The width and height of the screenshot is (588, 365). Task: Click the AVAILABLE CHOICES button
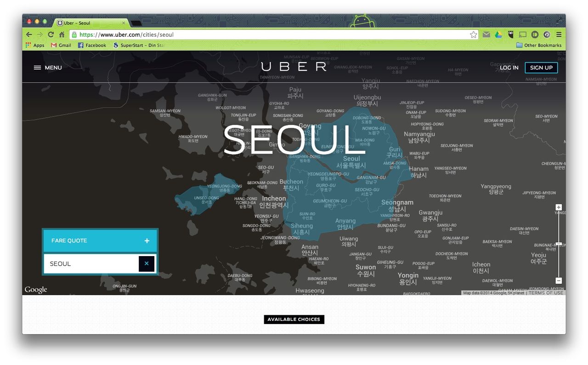[294, 319]
